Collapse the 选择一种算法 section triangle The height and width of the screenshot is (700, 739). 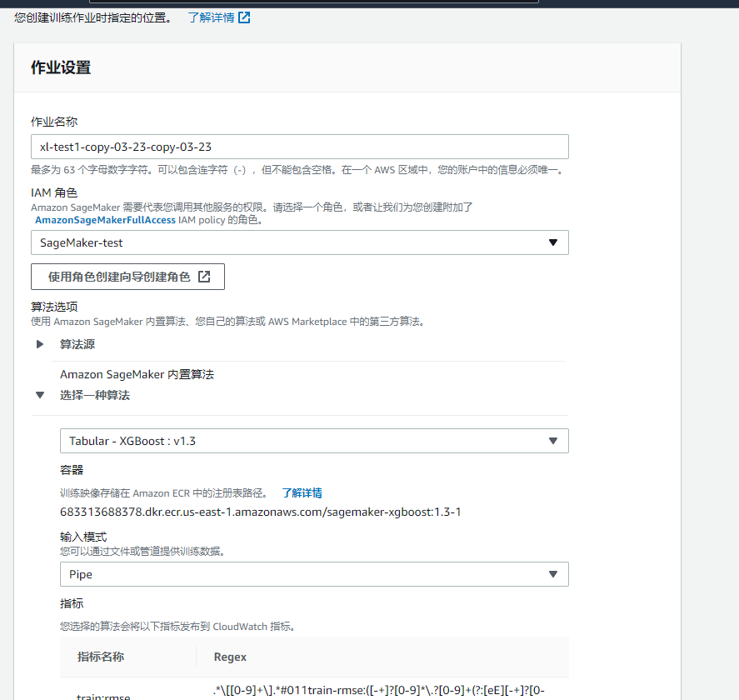coord(40,395)
